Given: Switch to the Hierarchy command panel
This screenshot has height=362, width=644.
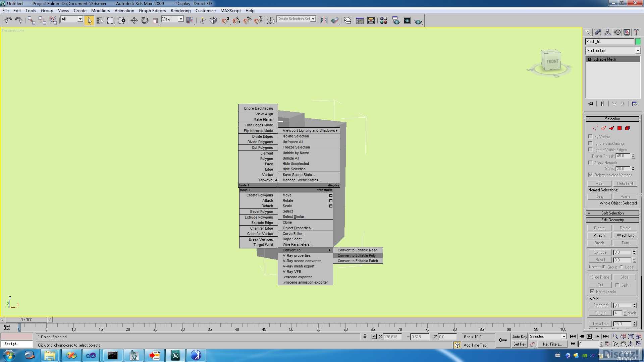Looking at the screenshot, I should pos(607,32).
